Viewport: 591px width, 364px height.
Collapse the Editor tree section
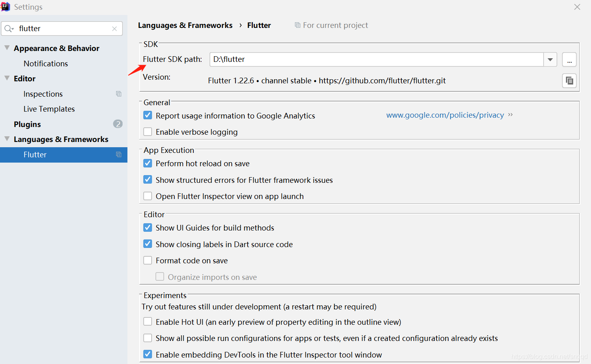pyautogui.click(x=7, y=78)
